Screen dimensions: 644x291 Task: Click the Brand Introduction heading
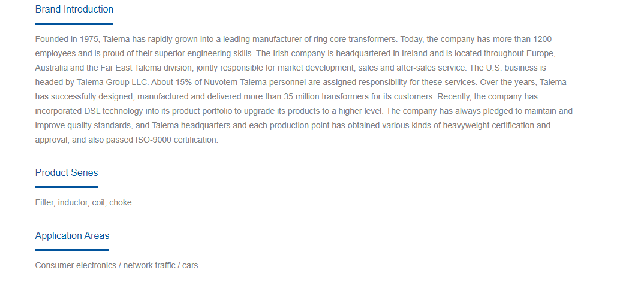[x=74, y=10]
